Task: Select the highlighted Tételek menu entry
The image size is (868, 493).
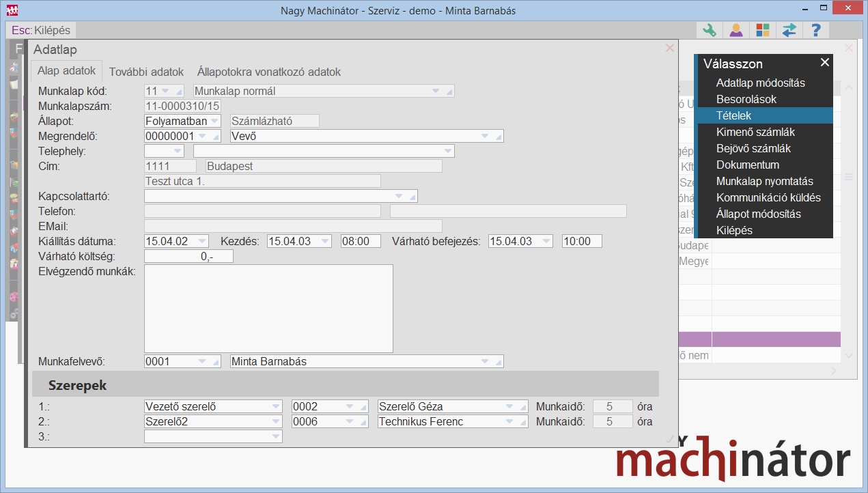Action: click(765, 116)
